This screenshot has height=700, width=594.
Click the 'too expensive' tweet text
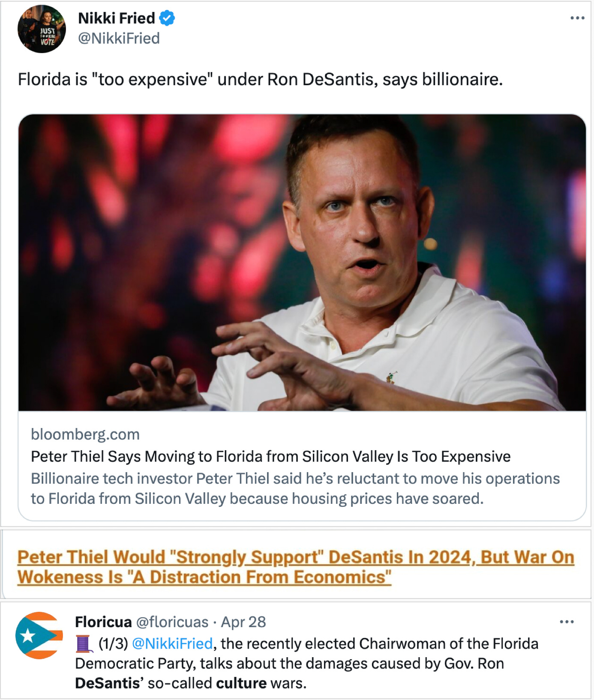[260, 80]
